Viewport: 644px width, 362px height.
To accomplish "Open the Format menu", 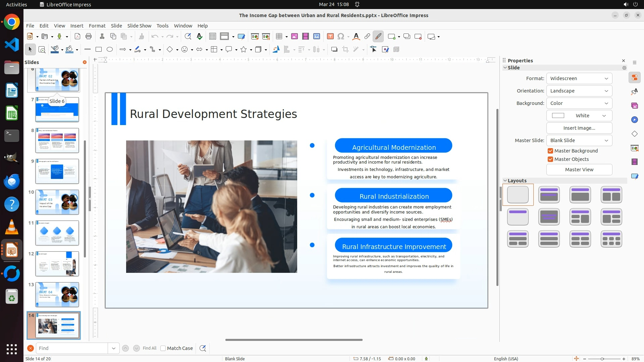I will 97,26.
